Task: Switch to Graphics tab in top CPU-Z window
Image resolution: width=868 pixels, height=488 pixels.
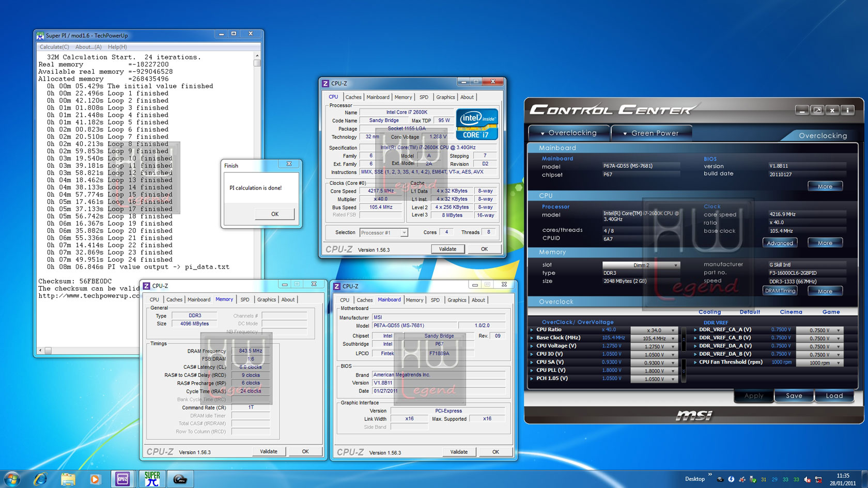Action: pyautogui.click(x=445, y=97)
